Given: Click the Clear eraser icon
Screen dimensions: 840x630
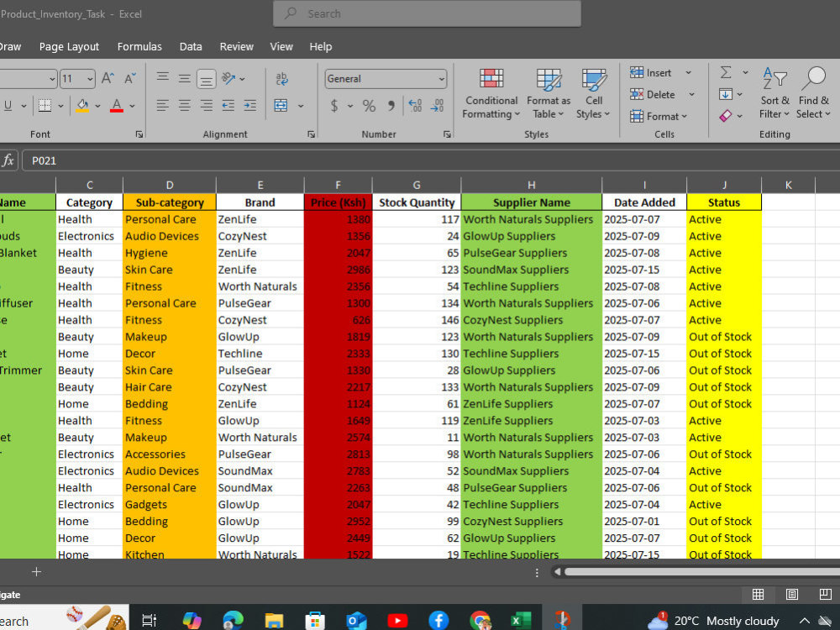Looking at the screenshot, I should pyautogui.click(x=726, y=116).
